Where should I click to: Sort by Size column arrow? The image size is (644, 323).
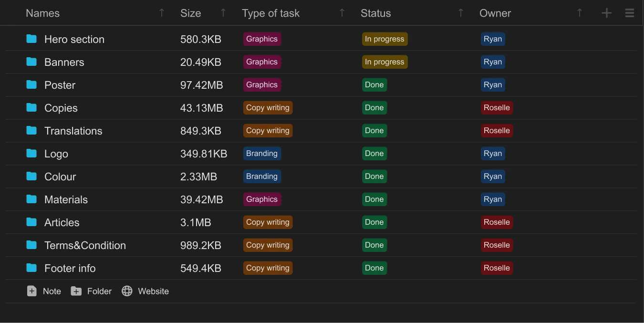tap(223, 13)
